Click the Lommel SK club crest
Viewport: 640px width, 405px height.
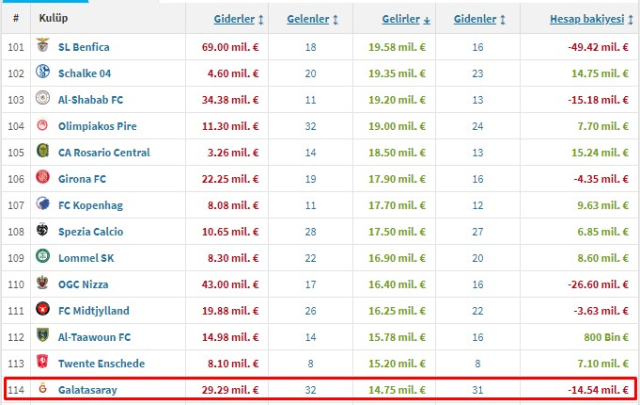[43, 256]
